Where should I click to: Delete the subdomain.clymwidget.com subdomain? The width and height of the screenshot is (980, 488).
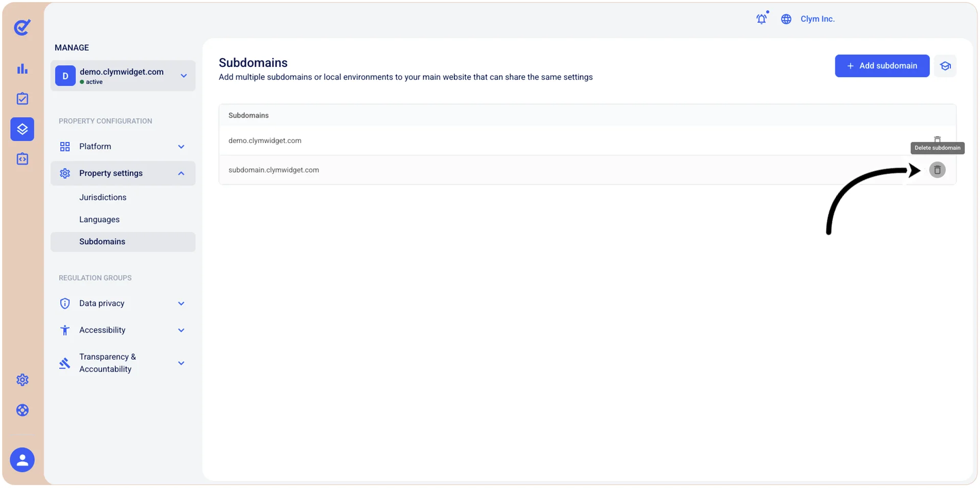coord(937,170)
